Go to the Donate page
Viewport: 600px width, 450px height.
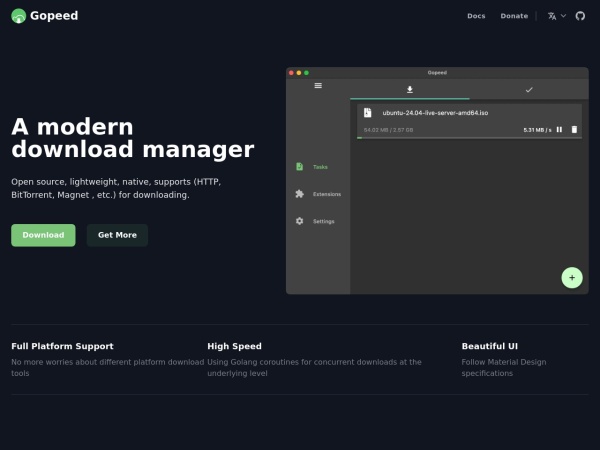pos(514,16)
